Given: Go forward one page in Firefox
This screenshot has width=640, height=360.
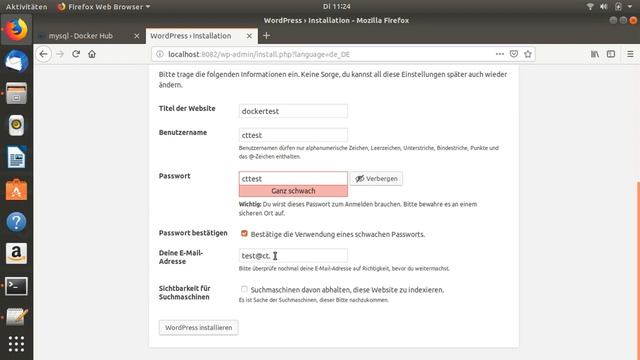Looking at the screenshot, I should (60, 54).
